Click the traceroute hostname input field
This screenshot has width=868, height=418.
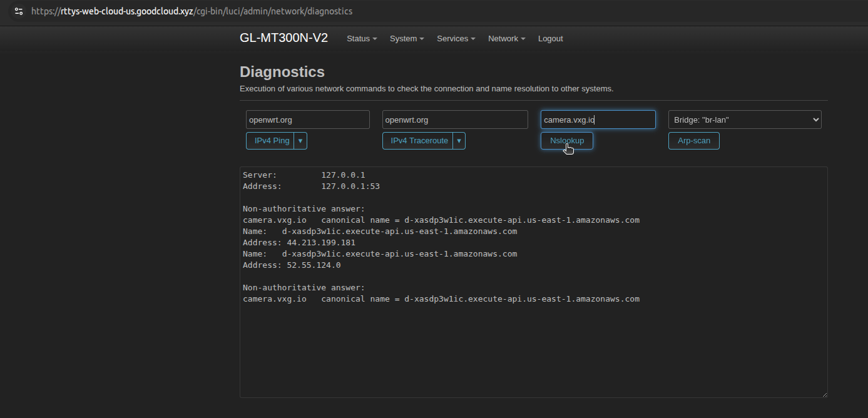tap(455, 120)
